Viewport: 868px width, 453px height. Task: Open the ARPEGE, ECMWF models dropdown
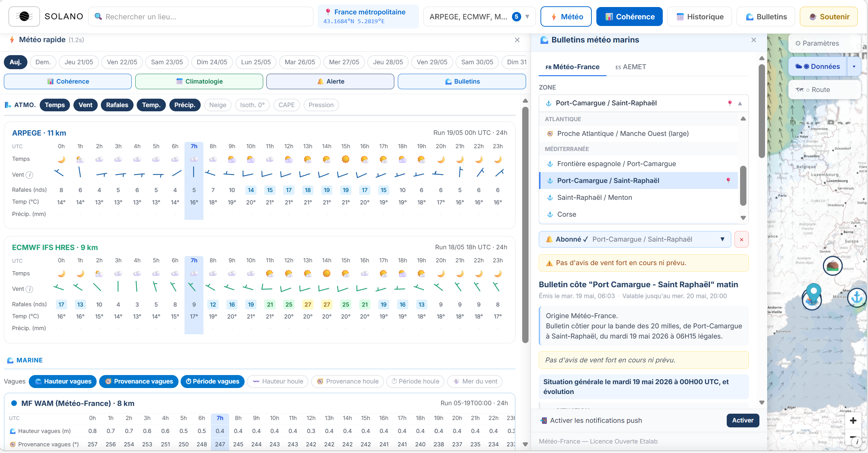pos(480,17)
